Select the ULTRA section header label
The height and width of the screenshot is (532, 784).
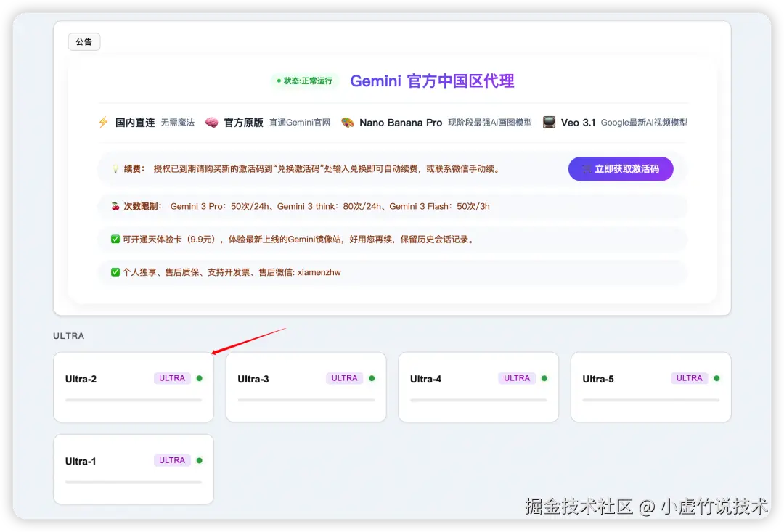pyautogui.click(x=68, y=335)
